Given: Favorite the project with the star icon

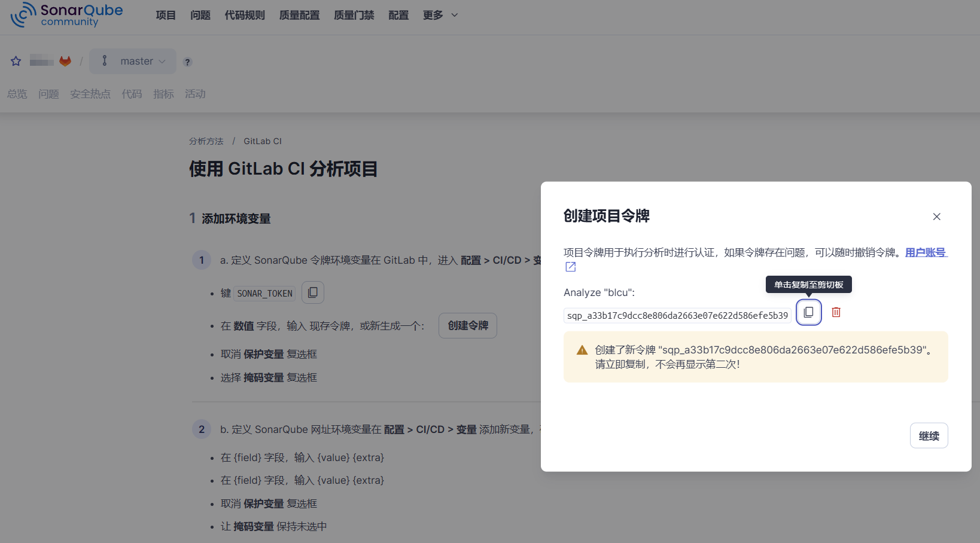Looking at the screenshot, I should [x=16, y=61].
